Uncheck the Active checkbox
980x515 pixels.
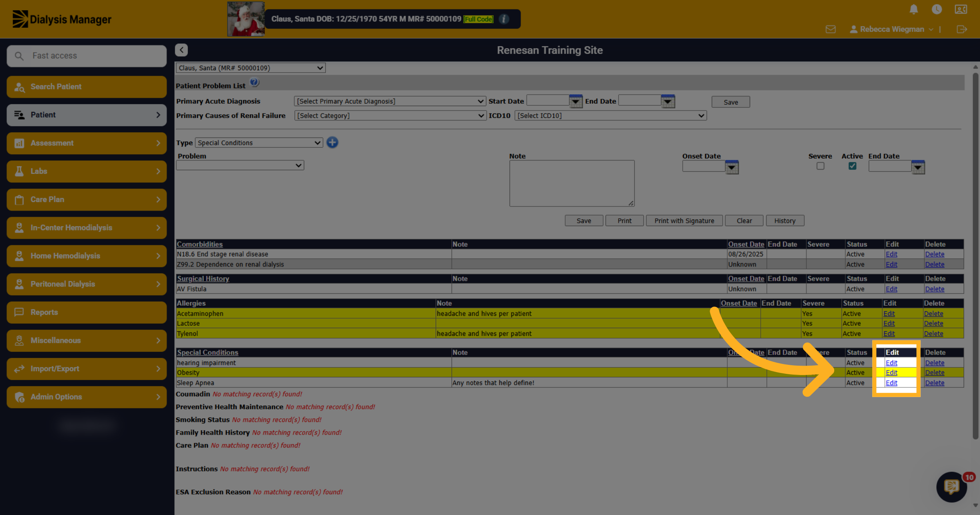[852, 166]
